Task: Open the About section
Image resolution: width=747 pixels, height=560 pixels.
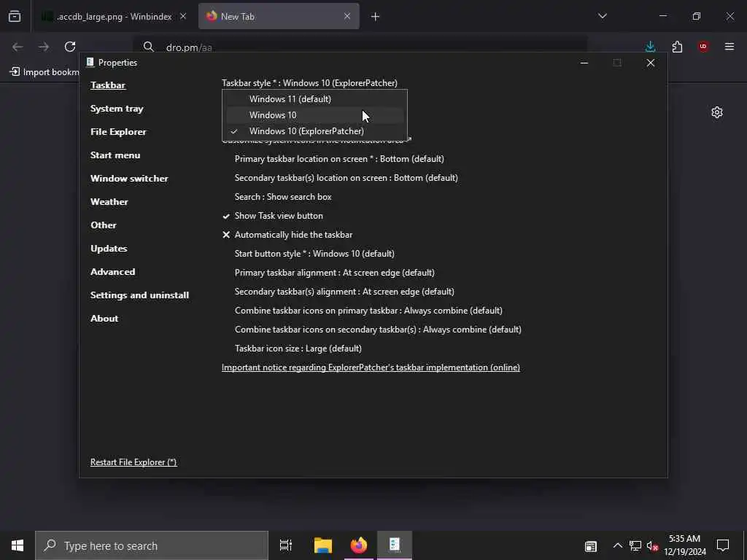Action: pyautogui.click(x=104, y=319)
